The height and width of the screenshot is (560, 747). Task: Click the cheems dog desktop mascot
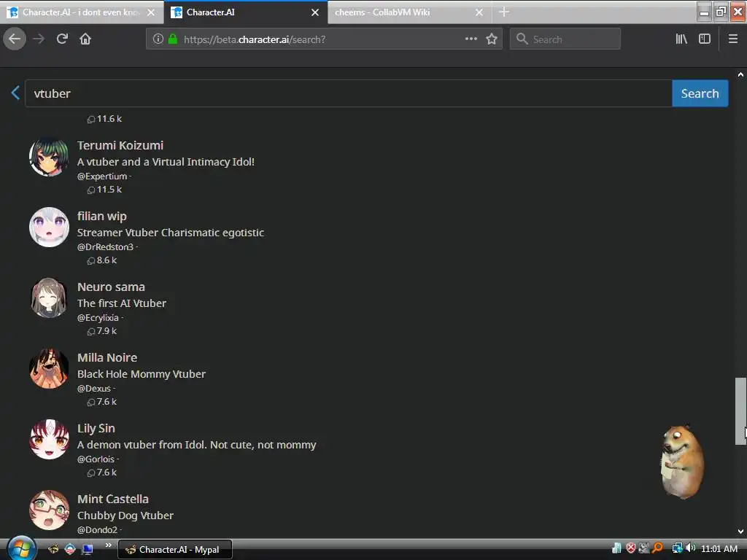pos(682,461)
